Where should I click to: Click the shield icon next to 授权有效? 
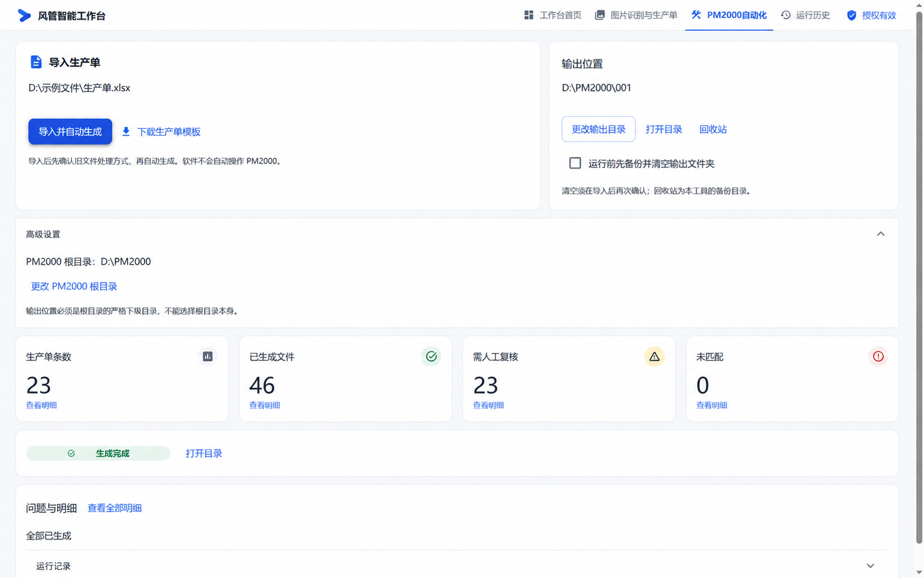852,16
